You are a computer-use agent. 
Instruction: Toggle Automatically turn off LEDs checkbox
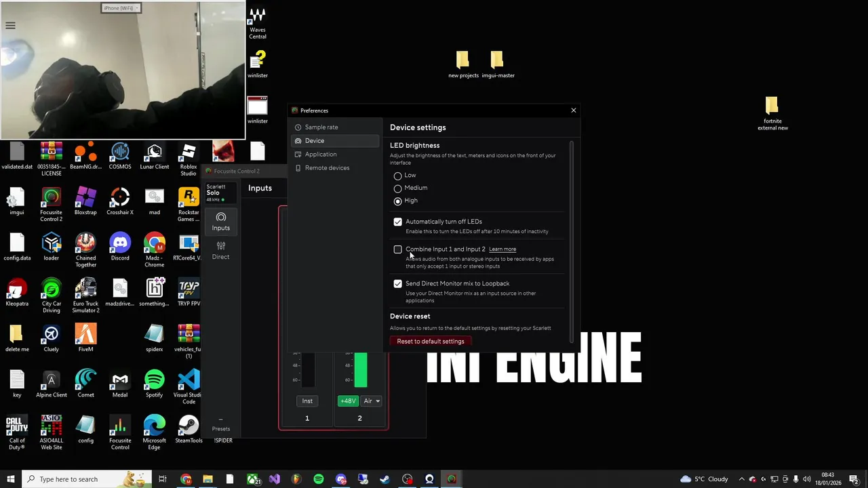398,222
